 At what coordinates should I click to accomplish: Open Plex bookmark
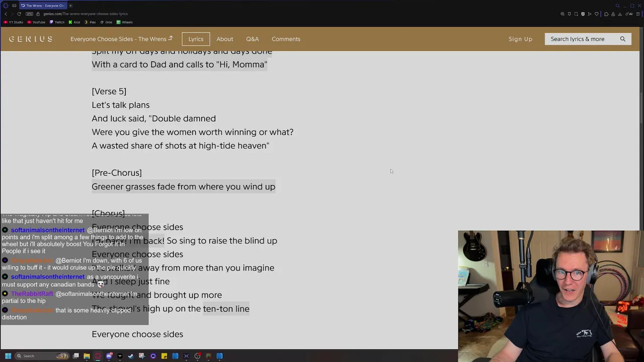pyautogui.click(x=90, y=22)
